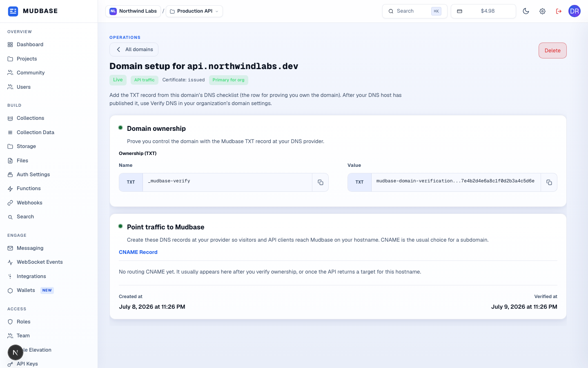Go back to All domains

pyautogui.click(x=134, y=49)
